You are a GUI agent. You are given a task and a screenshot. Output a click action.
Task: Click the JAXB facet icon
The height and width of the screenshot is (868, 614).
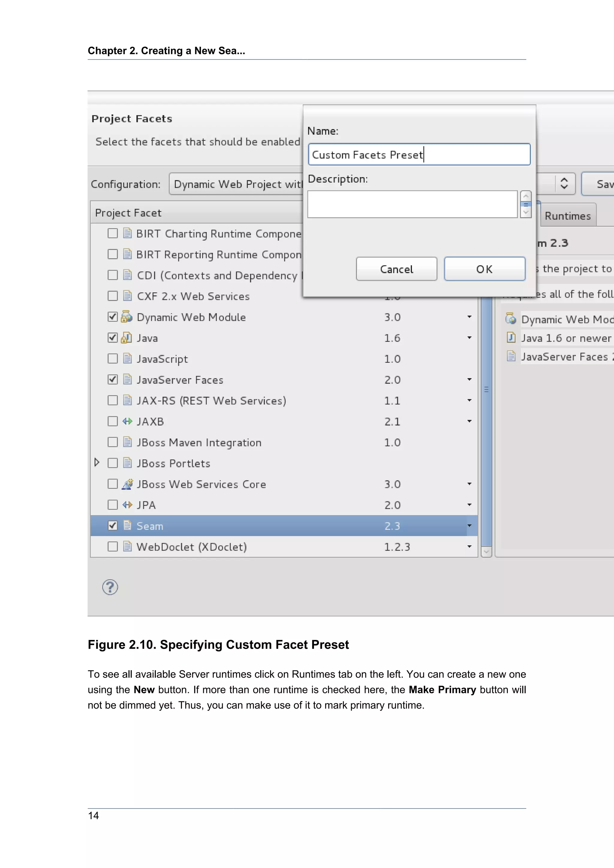coord(127,421)
